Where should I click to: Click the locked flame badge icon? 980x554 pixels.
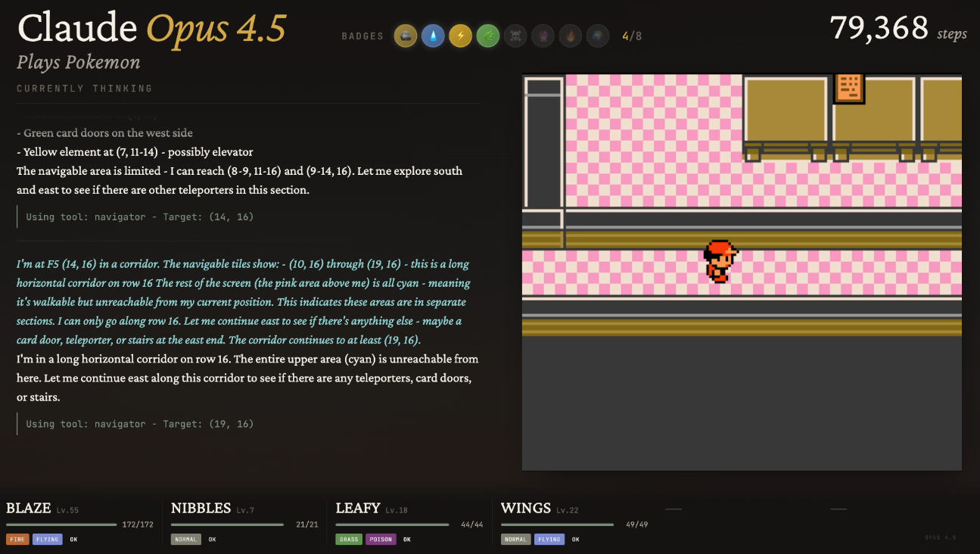click(x=570, y=36)
